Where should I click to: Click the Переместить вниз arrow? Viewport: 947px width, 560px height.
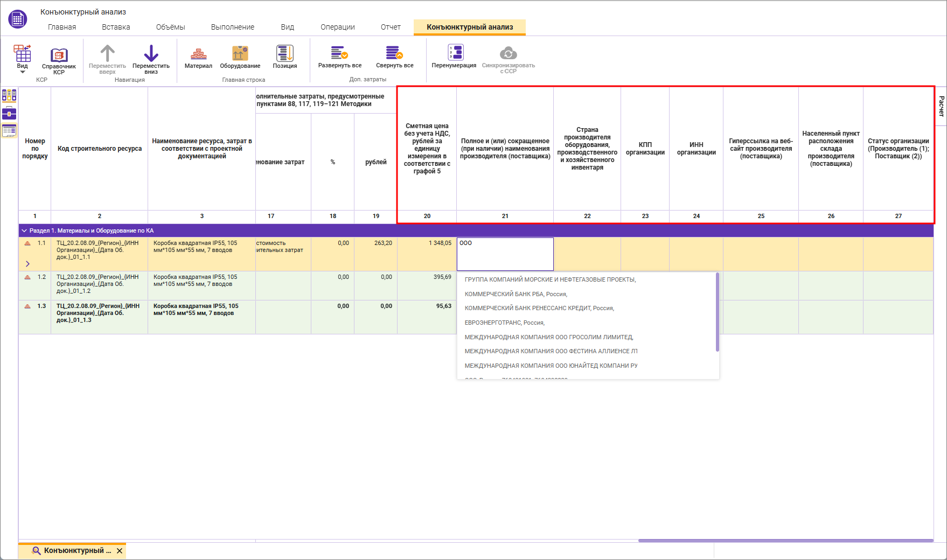pos(151,54)
